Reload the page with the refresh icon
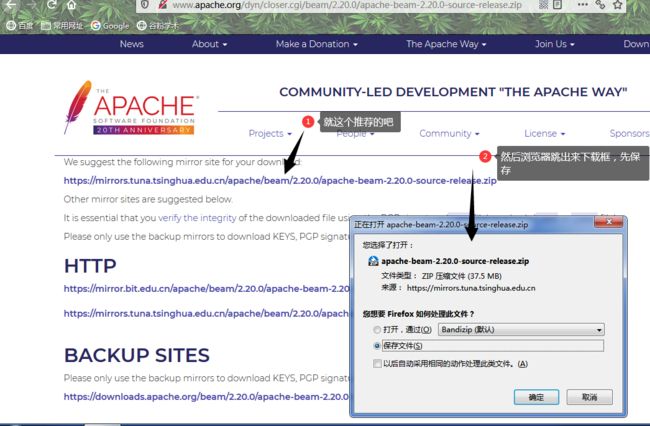 pyautogui.click(x=51, y=5)
